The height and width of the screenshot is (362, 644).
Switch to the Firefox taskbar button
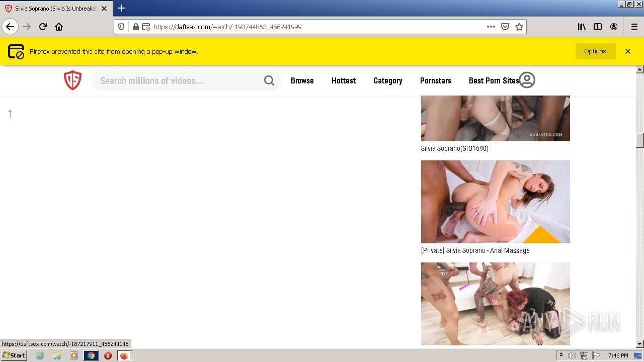point(124,355)
